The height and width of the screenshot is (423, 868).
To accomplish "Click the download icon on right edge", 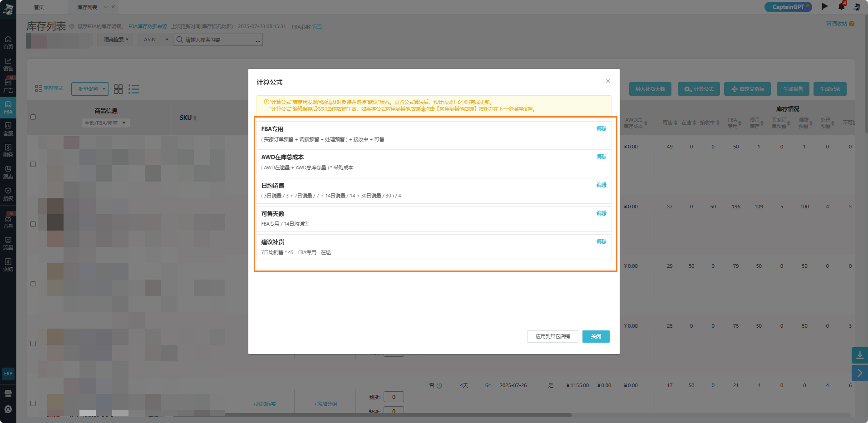I will point(860,355).
